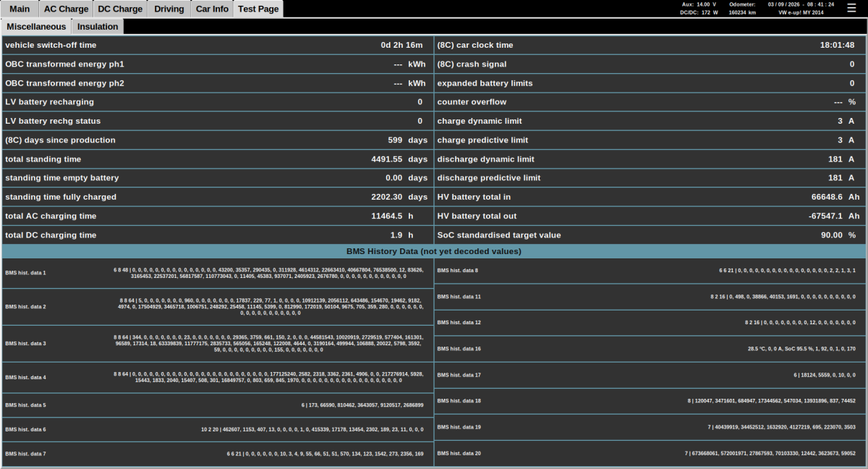Image resolution: width=868 pixels, height=469 pixels.
Task: Open the DC Charge tab
Action: [x=120, y=9]
